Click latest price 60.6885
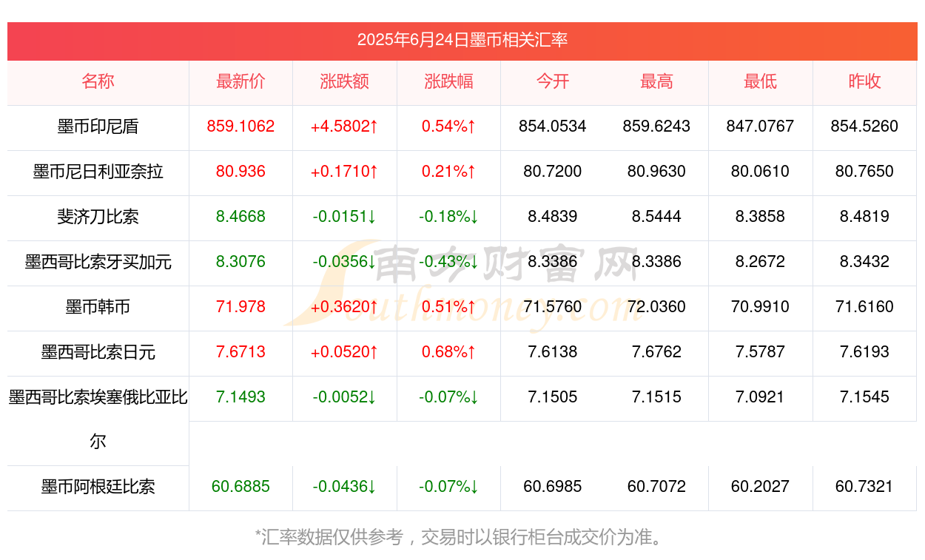 pyautogui.click(x=240, y=487)
